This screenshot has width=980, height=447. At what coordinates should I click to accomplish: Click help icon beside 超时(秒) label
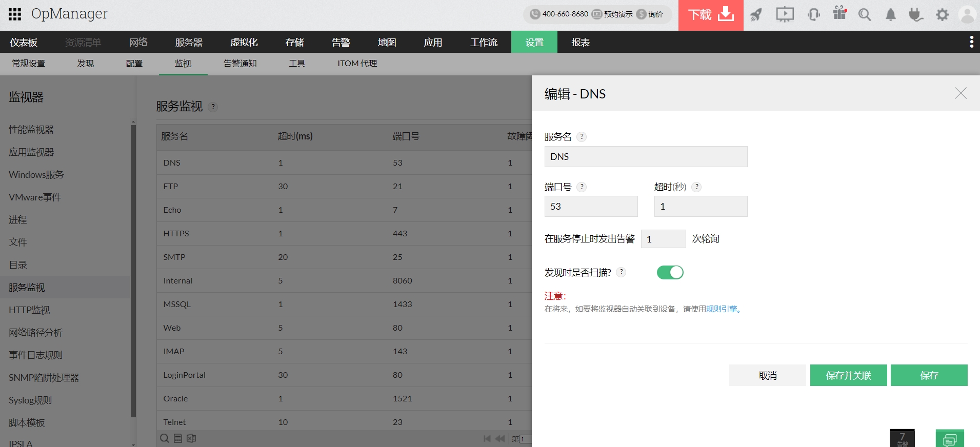click(x=696, y=187)
